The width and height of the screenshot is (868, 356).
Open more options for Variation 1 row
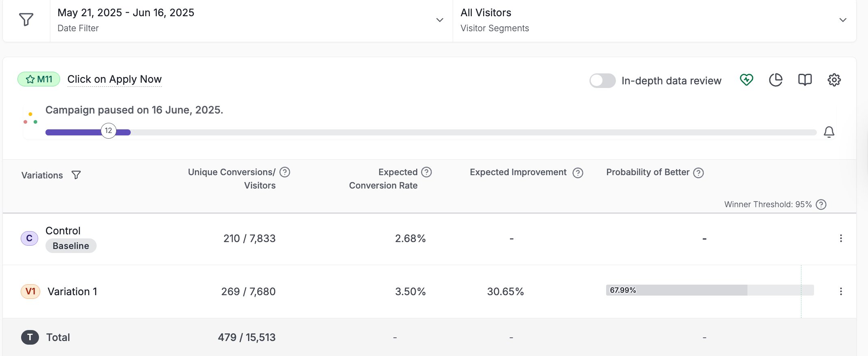841,292
